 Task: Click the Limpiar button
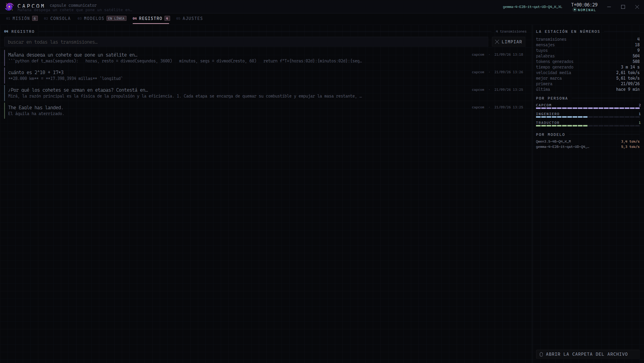coord(509,42)
